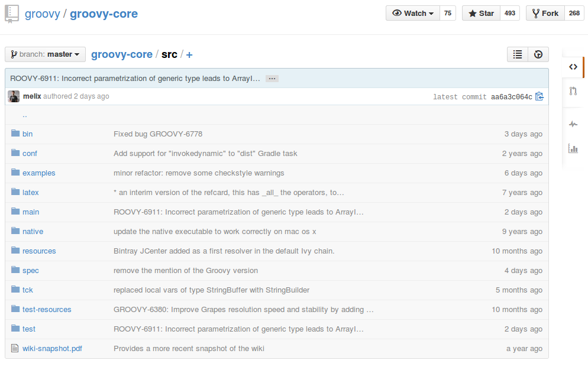Open the Code section in the right sidebar
The height and width of the screenshot is (370, 588).
[x=573, y=67]
